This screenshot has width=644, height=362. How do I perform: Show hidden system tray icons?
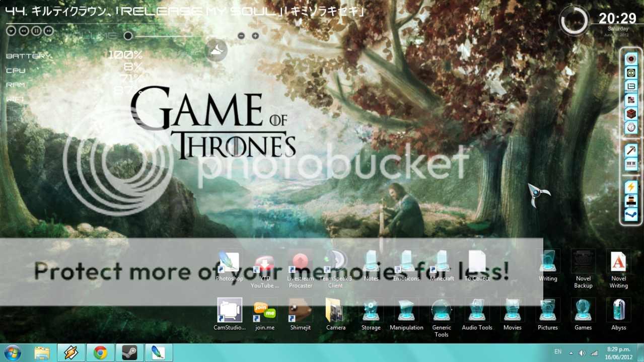point(571,353)
